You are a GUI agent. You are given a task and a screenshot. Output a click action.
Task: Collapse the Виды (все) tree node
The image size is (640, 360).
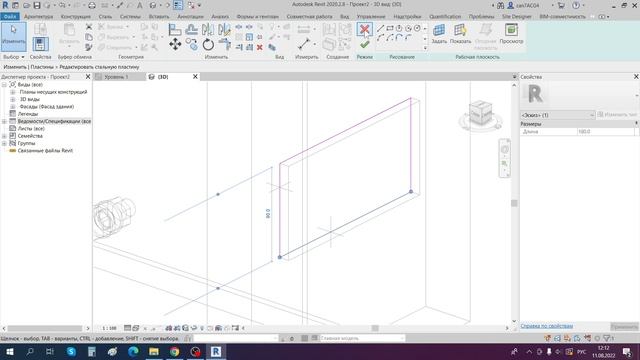[x=4, y=84]
